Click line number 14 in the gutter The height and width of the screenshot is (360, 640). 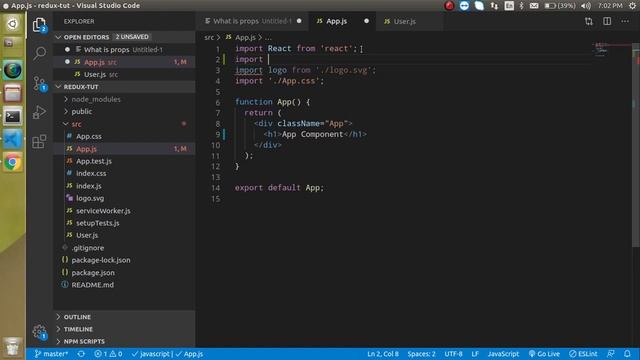point(216,188)
